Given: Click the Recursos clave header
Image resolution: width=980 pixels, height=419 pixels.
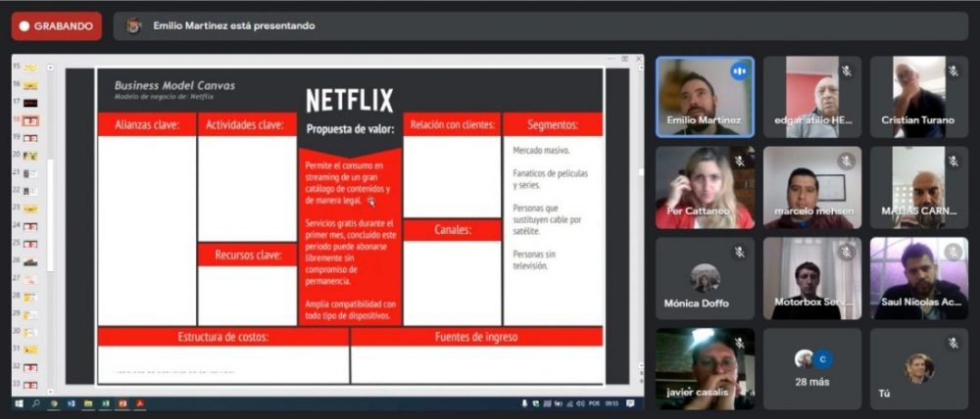Looking at the screenshot, I should click(248, 255).
